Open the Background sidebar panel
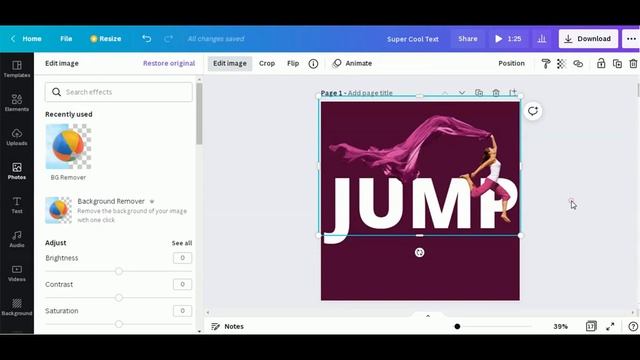This screenshot has height=360, width=640. pos(17,307)
